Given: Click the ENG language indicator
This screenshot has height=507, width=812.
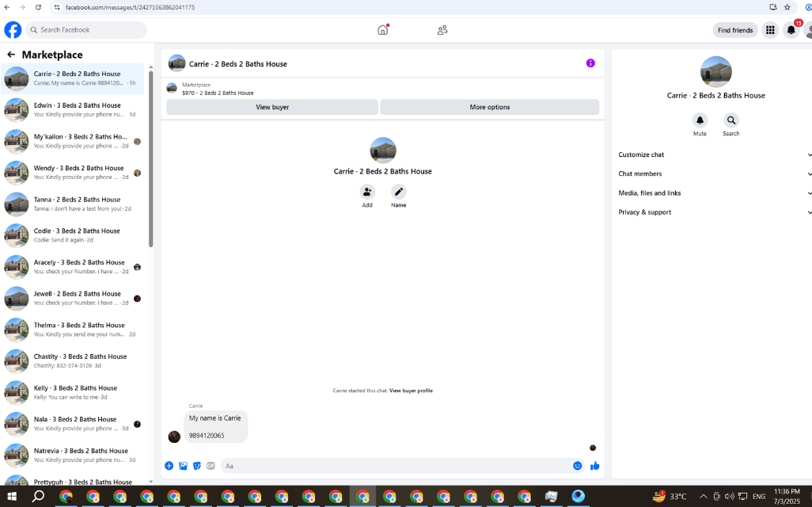Looking at the screenshot, I should pos(759,497).
